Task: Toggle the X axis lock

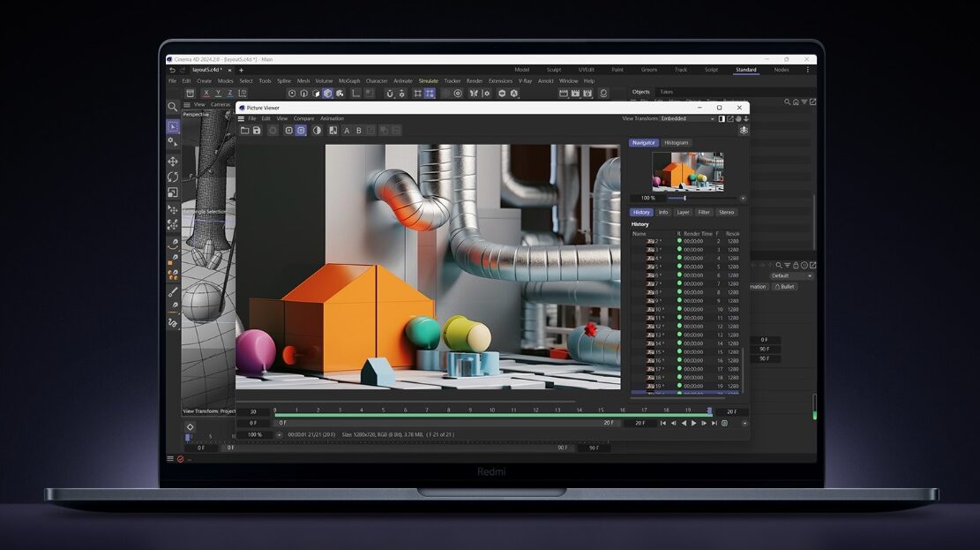Action: point(206,93)
